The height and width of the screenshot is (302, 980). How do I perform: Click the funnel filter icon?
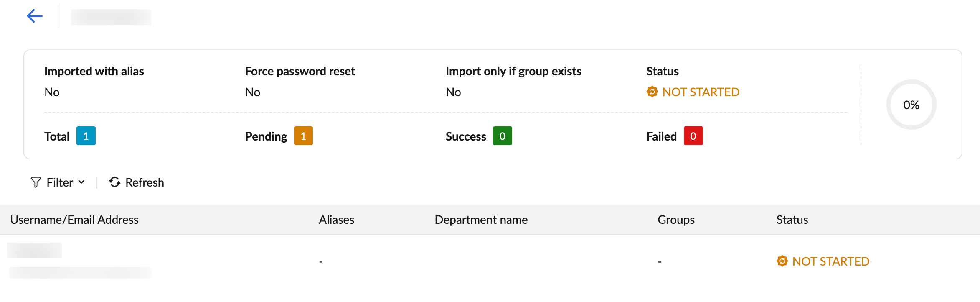coord(36,182)
